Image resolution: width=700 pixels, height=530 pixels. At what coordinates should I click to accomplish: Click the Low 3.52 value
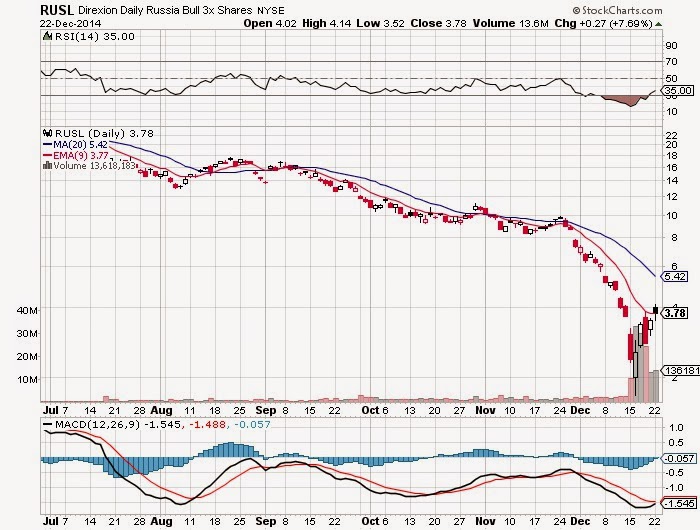[x=380, y=24]
